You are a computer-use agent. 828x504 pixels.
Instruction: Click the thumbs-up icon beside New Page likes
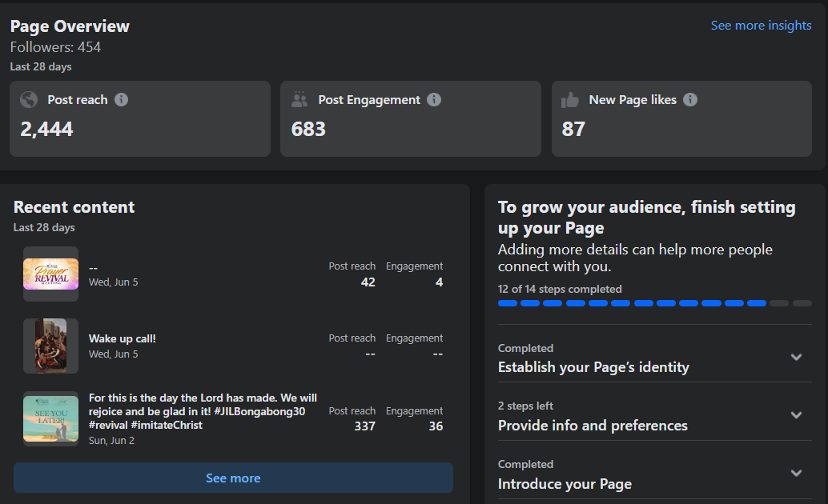[570, 100]
